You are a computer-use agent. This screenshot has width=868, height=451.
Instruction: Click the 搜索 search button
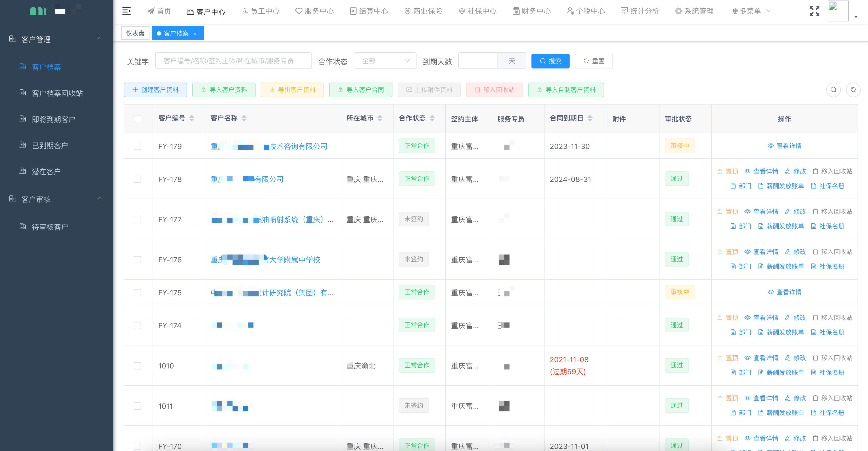pyautogui.click(x=550, y=61)
